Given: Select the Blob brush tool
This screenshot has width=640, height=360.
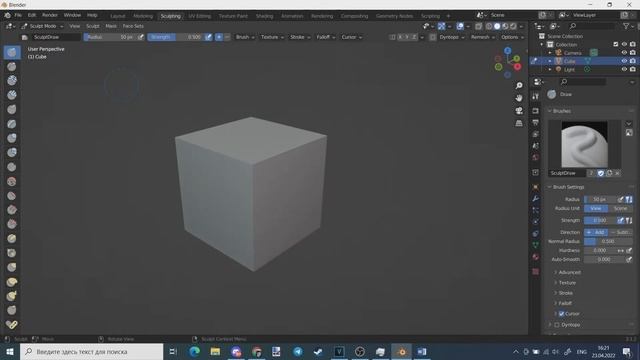Looking at the screenshot, I should pos(12,152).
